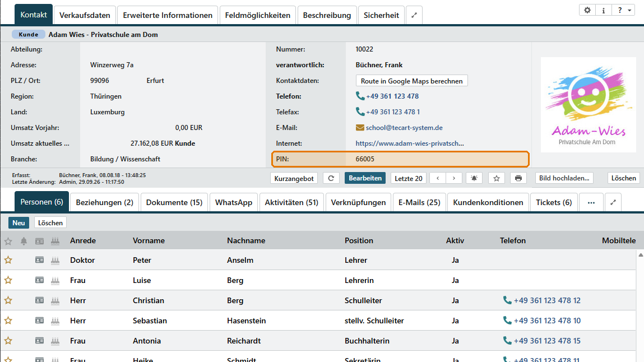Open the Kundenkonditionen tab
The height and width of the screenshot is (362, 644).
click(488, 202)
